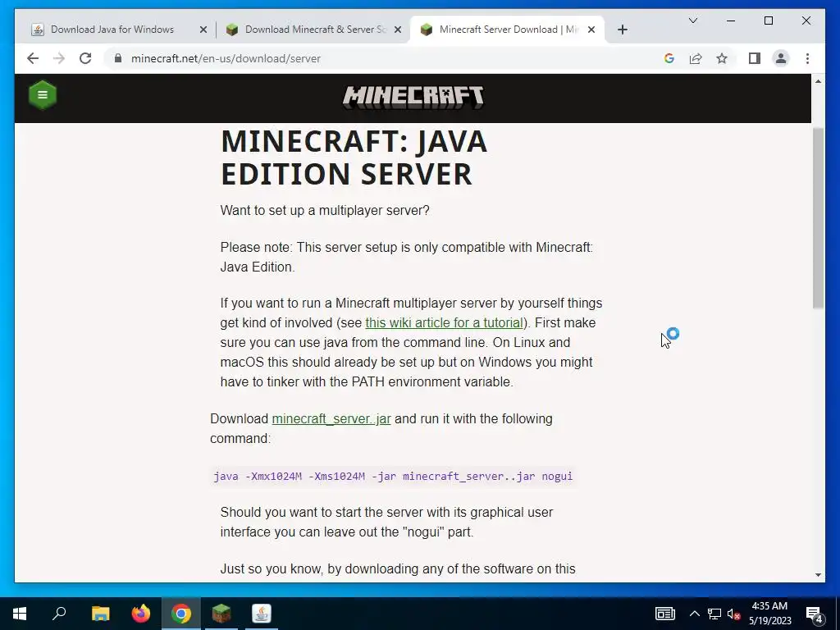840x630 pixels.
Task: Click the scrollbar down arrow
Action: click(x=818, y=575)
